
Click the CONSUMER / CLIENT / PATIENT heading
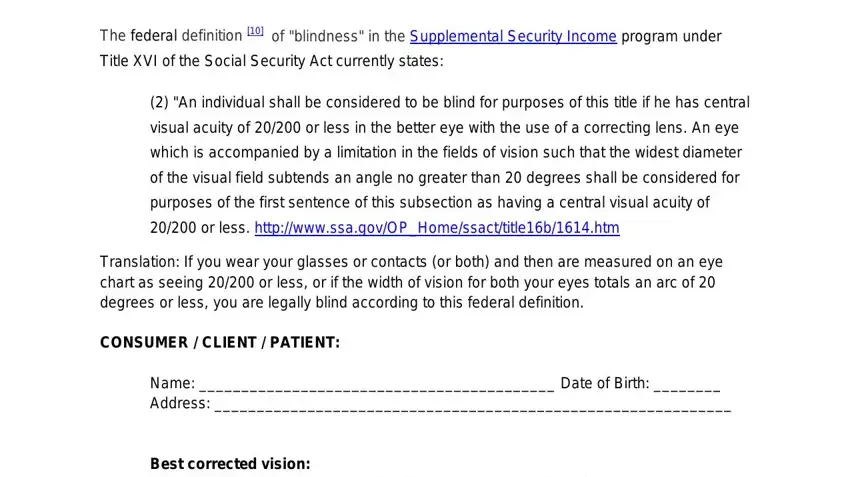(220, 343)
